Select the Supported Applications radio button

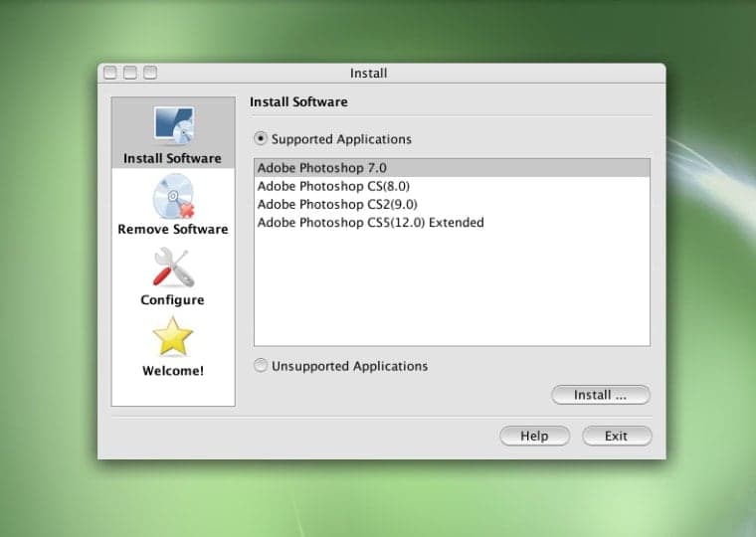pyautogui.click(x=261, y=139)
